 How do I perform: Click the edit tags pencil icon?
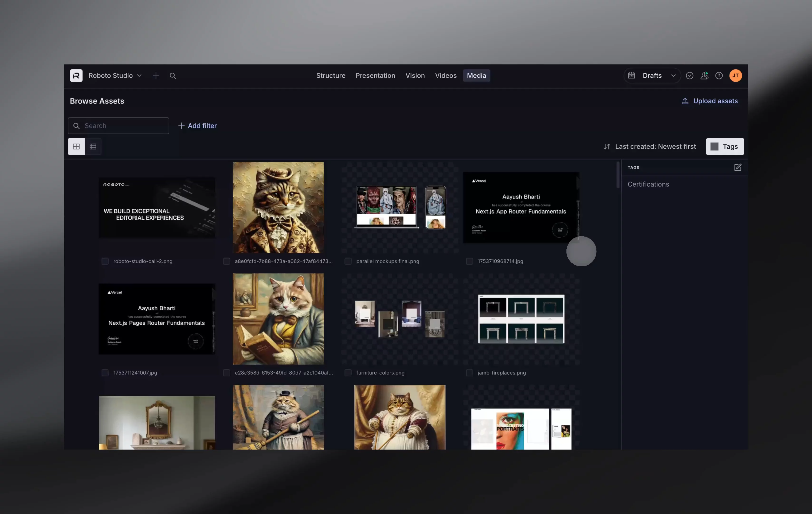point(737,167)
